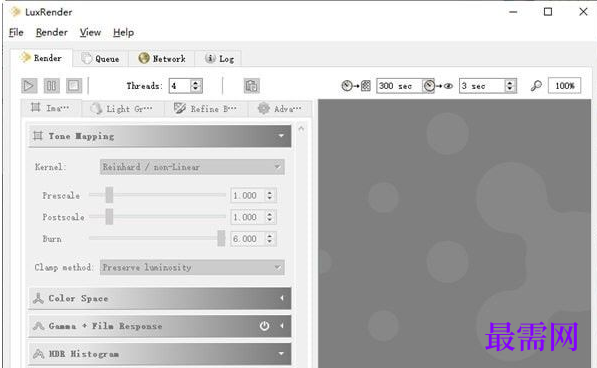Viewport: 597px width, 368px height.
Task: Step the Burn value spinner
Action: coord(270,239)
